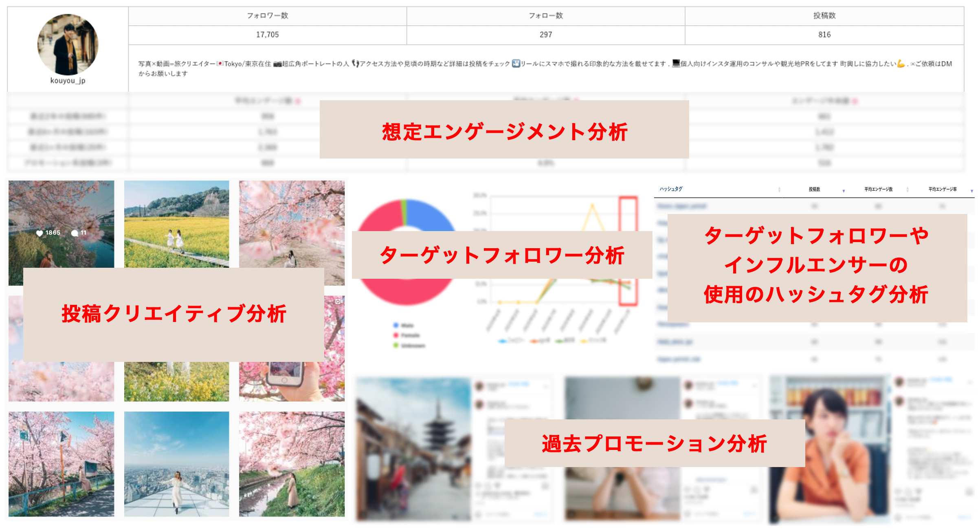Click the pink Female legend dot on the pie chart
The width and height of the screenshot is (980, 529).
396,335
